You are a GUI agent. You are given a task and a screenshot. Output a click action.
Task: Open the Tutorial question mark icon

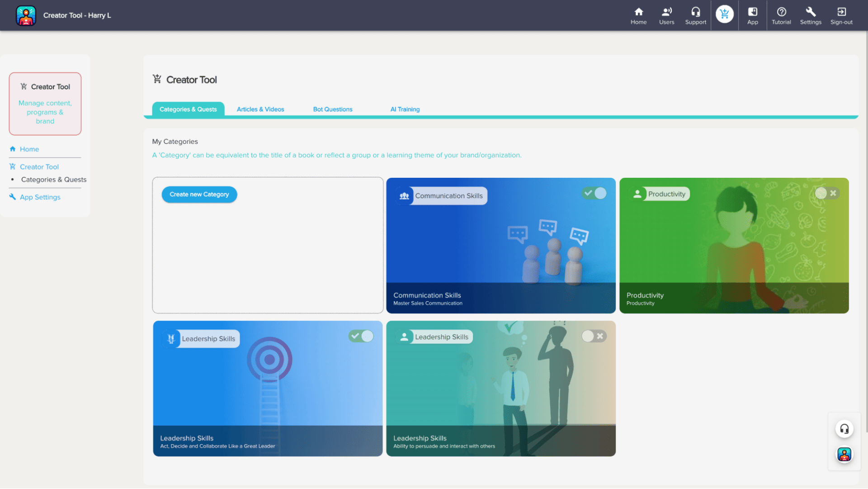click(x=781, y=15)
